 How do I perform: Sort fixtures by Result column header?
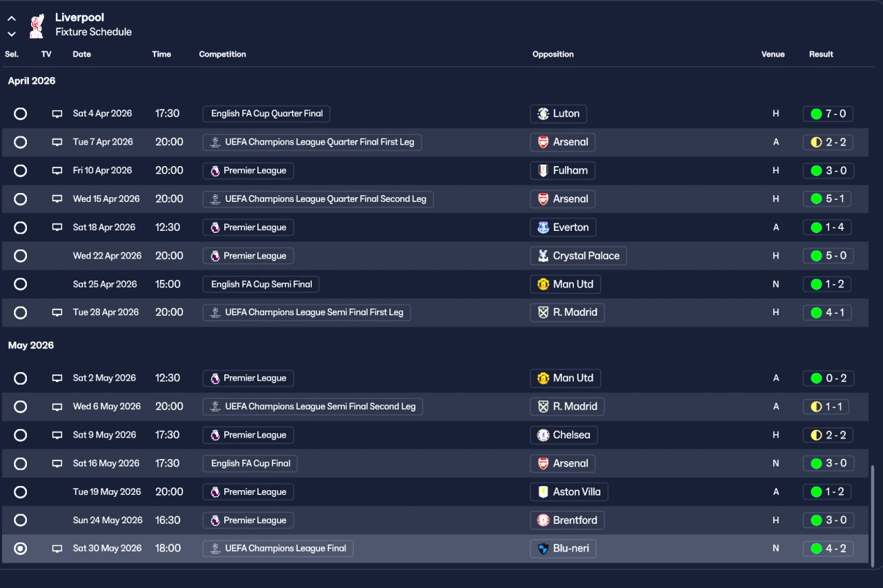pyautogui.click(x=821, y=54)
